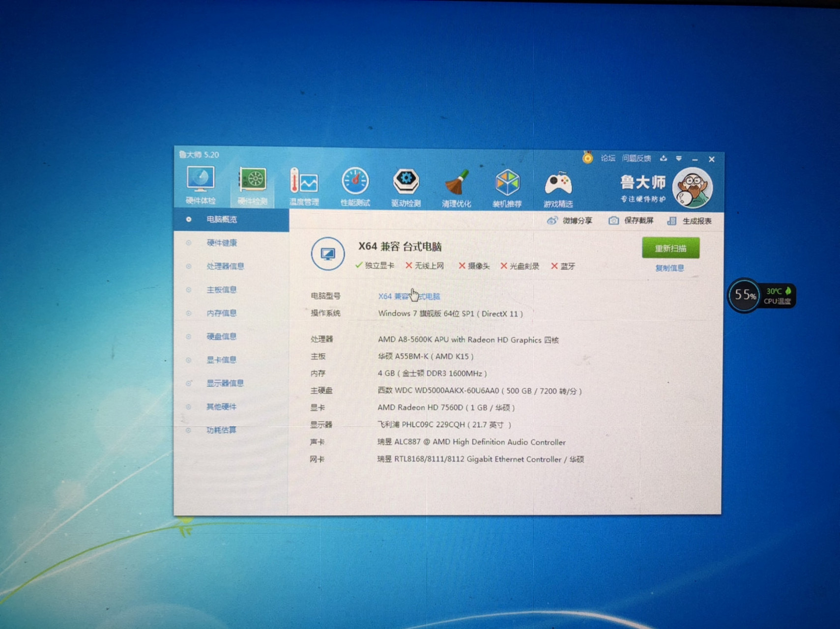Share via 微博分享
Screen dimensions: 840x629
pyautogui.click(x=570, y=221)
